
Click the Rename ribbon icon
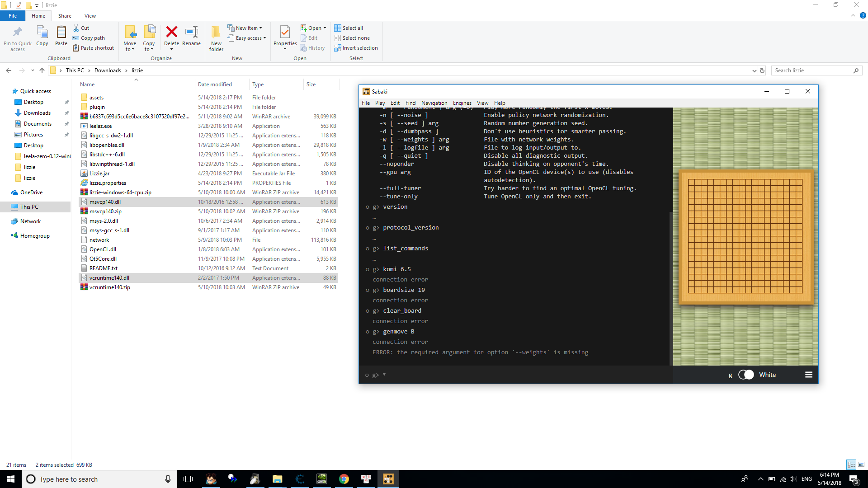pyautogui.click(x=191, y=32)
